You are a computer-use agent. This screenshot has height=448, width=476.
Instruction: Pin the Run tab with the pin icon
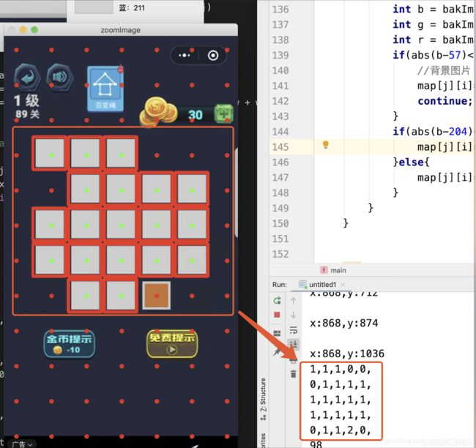pyautogui.click(x=277, y=352)
